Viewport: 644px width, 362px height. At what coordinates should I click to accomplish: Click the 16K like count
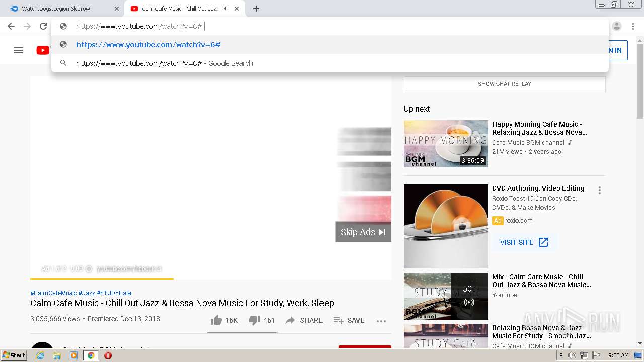tap(231, 320)
